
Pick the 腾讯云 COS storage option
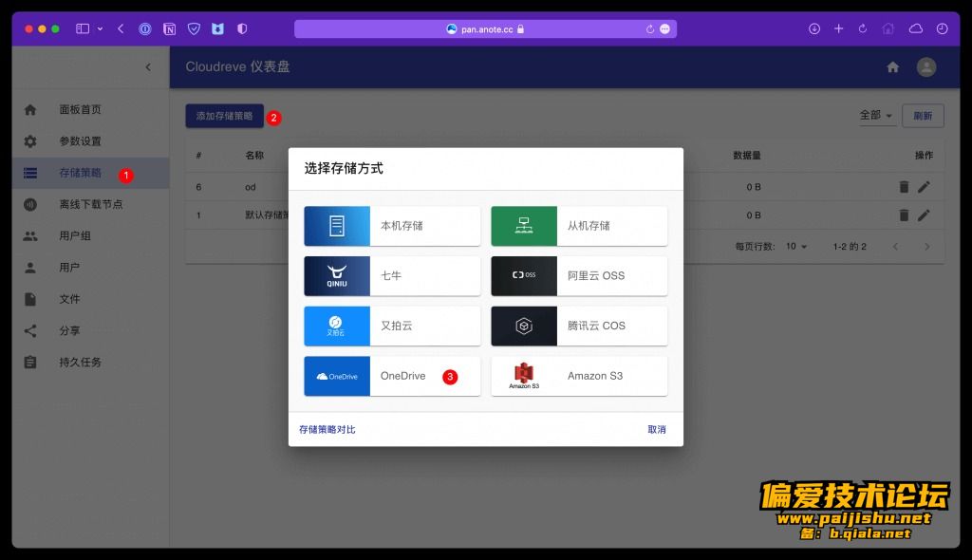click(579, 326)
